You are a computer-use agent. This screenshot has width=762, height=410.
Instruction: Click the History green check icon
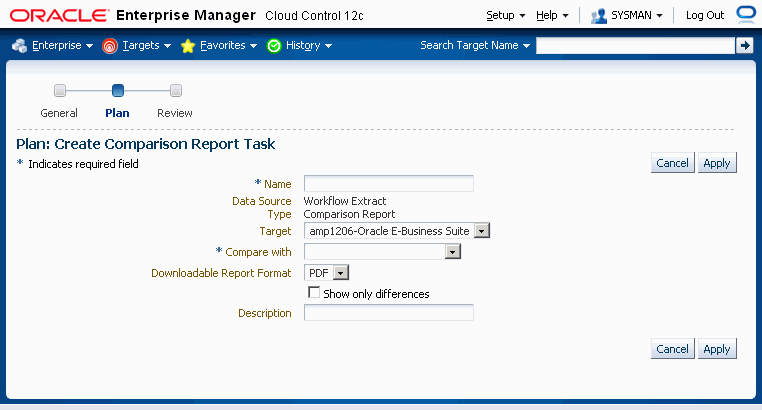(274, 46)
